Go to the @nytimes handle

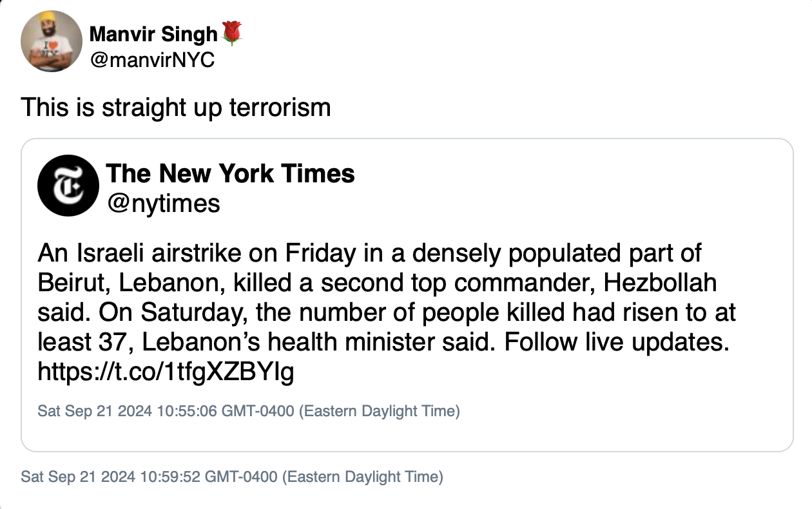[x=162, y=203]
